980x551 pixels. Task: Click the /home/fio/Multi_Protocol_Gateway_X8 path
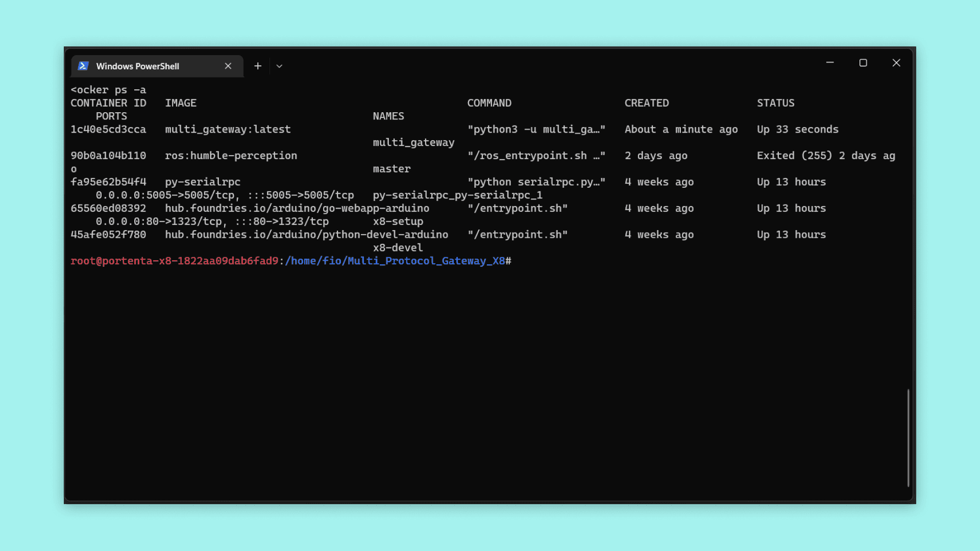[395, 261]
